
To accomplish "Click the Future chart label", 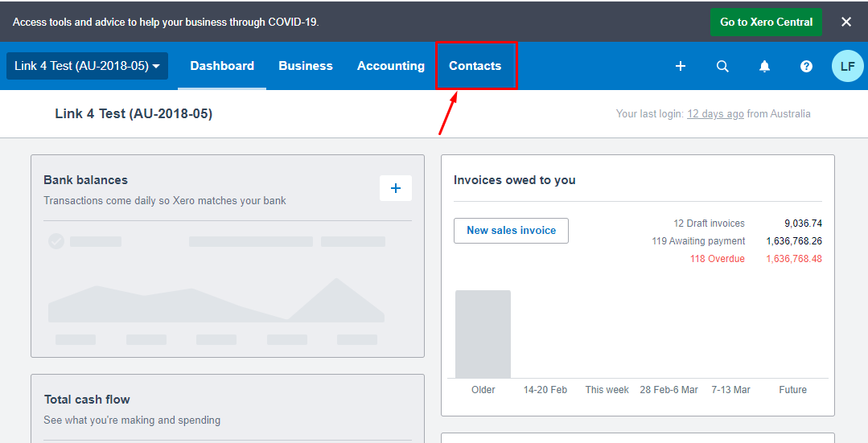I will (x=792, y=390).
